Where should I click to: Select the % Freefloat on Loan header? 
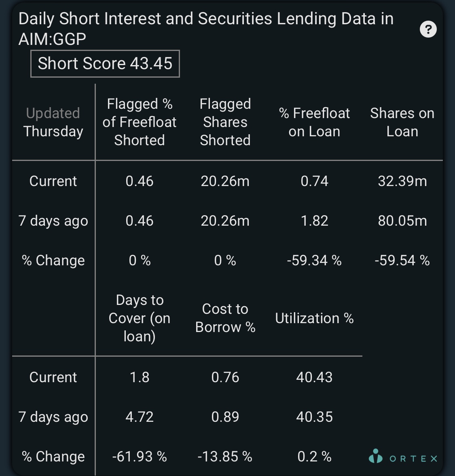(315, 122)
